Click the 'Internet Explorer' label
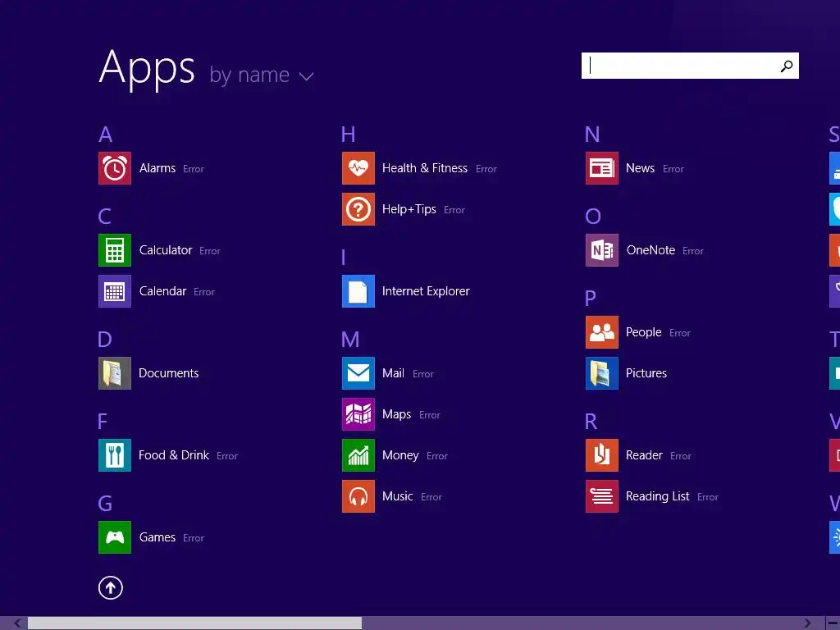 coord(426,291)
